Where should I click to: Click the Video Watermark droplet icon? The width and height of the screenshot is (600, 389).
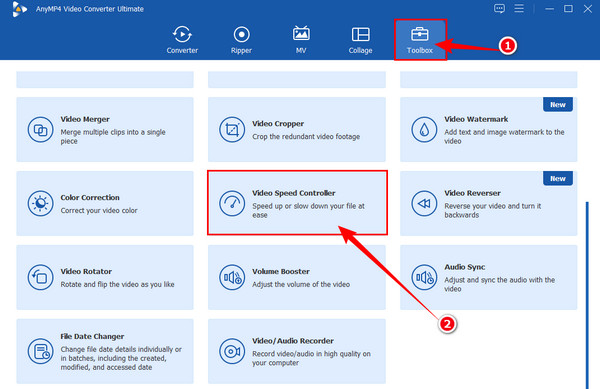[424, 130]
